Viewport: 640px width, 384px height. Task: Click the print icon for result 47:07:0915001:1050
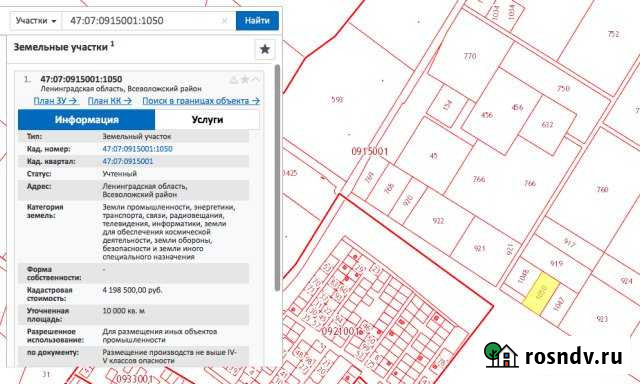click(234, 79)
